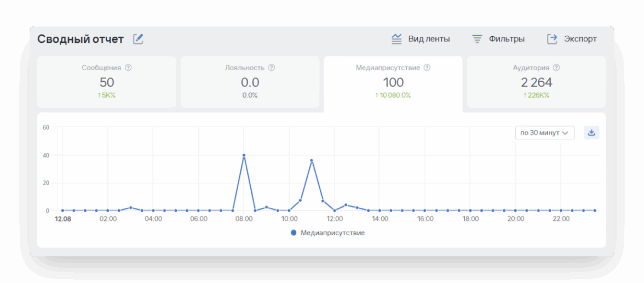This screenshot has width=644, height=283.
Task: Select the Сообщения metric tab
Action: pos(107,82)
